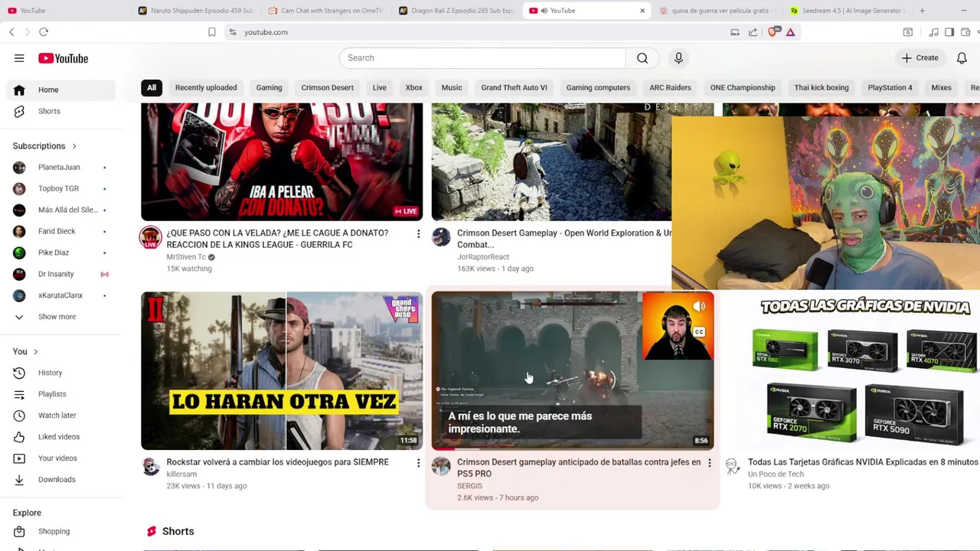This screenshot has height=551, width=980.
Task: Bookmark this page using bookmark icon
Action: point(212,32)
